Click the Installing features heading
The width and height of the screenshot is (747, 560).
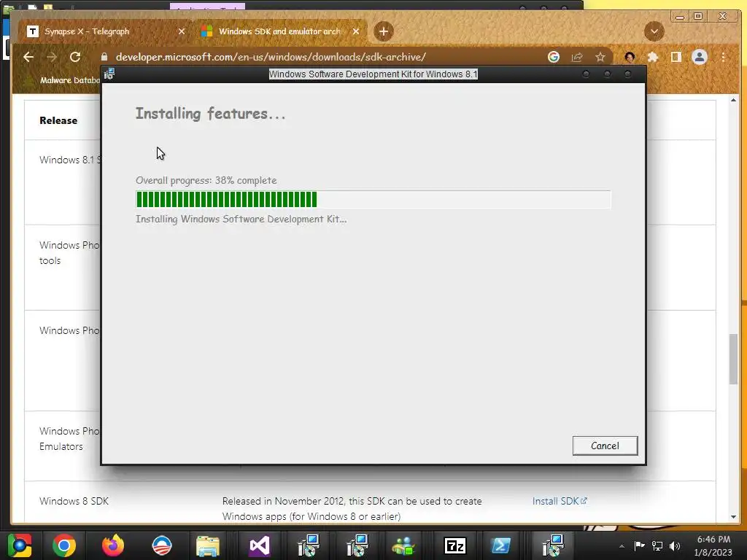point(211,113)
